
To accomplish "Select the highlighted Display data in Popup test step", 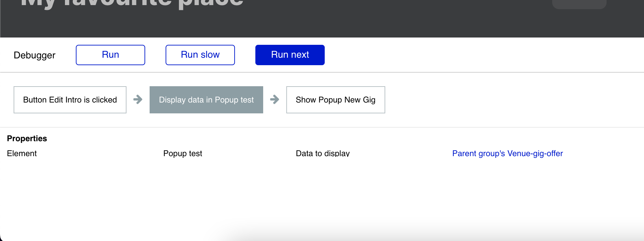I will click(206, 100).
